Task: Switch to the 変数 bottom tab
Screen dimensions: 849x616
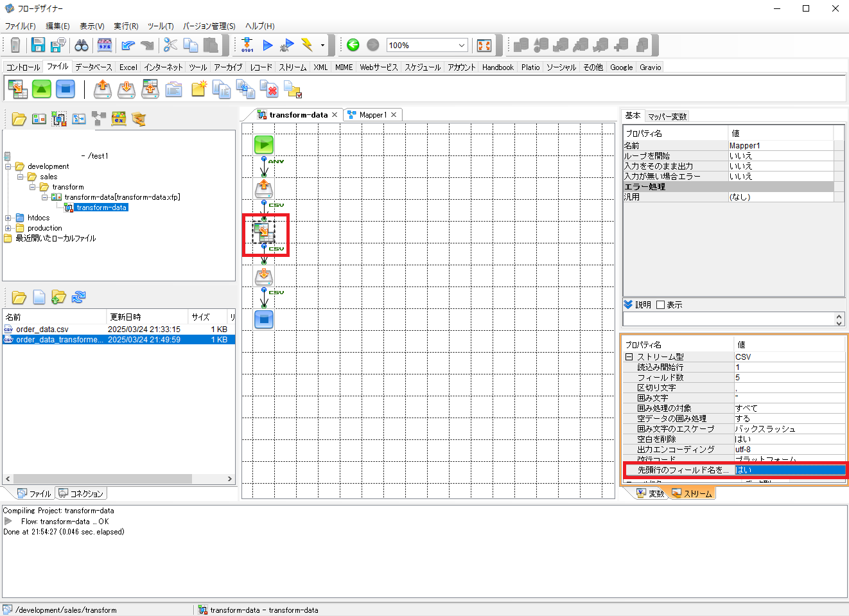Action: (651, 493)
